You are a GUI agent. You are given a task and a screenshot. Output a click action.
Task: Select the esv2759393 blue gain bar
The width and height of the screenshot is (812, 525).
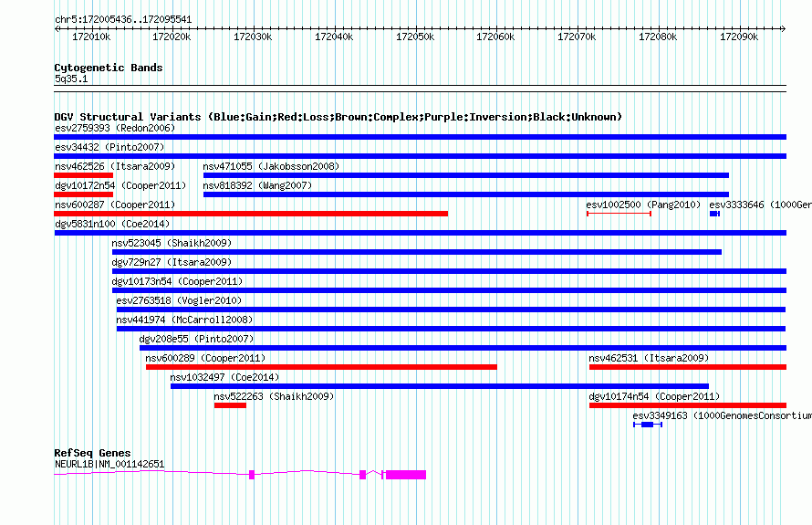pyautogui.click(x=420, y=137)
